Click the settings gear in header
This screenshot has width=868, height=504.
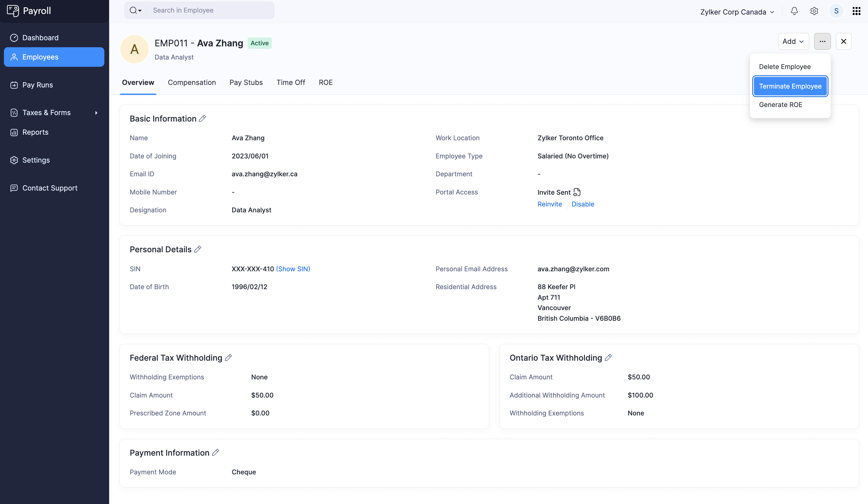814,11
